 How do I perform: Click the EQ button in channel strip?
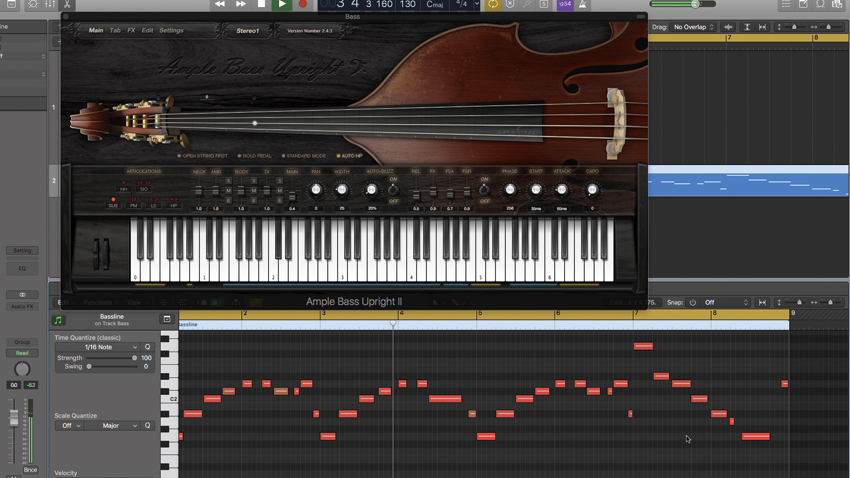[22, 268]
